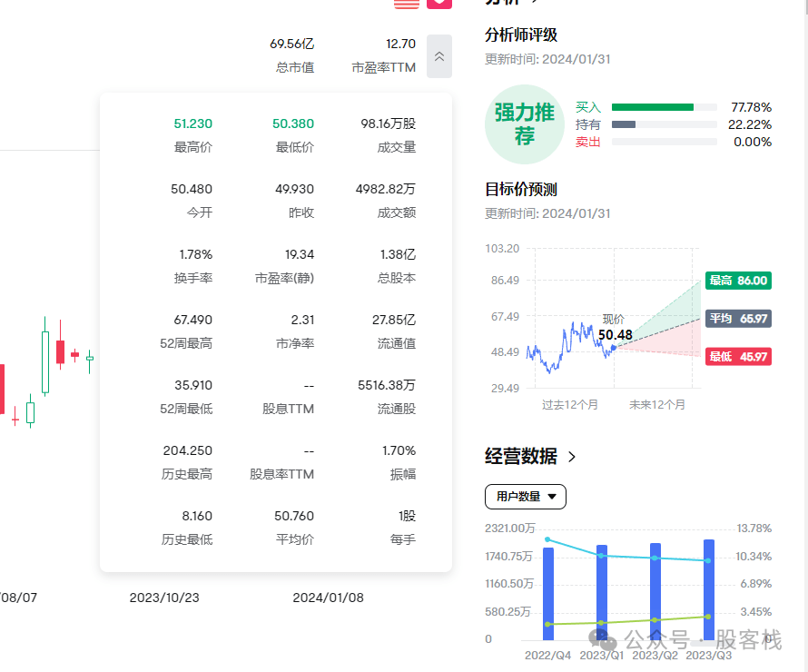This screenshot has width=808, height=672.
Task: Click the 买入 percentage 77.78%
Action: [x=752, y=107]
